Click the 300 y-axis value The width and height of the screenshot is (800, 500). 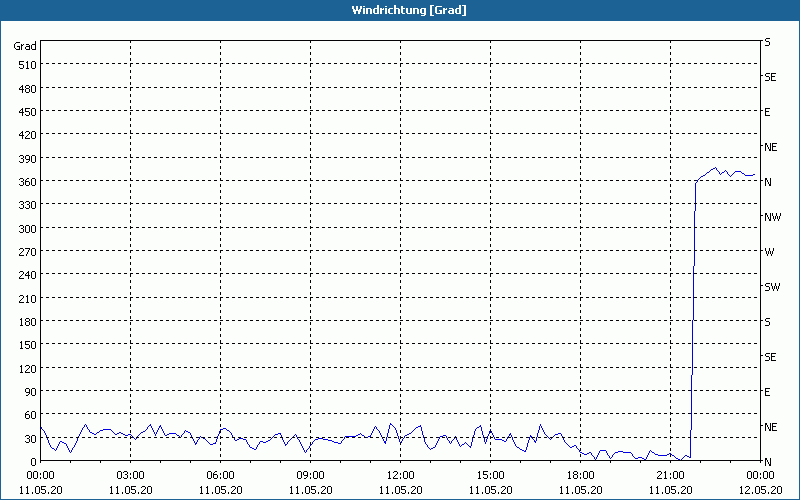tap(28, 229)
